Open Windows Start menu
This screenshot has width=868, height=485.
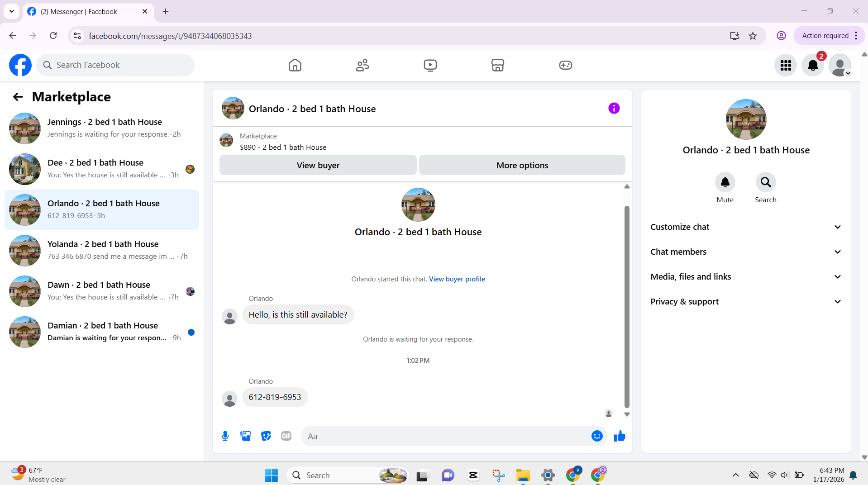click(271, 475)
